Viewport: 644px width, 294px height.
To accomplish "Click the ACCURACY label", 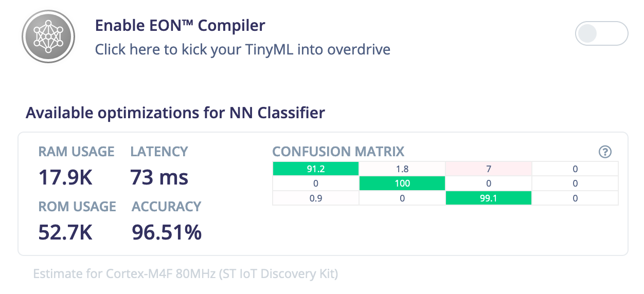I will (x=167, y=207).
